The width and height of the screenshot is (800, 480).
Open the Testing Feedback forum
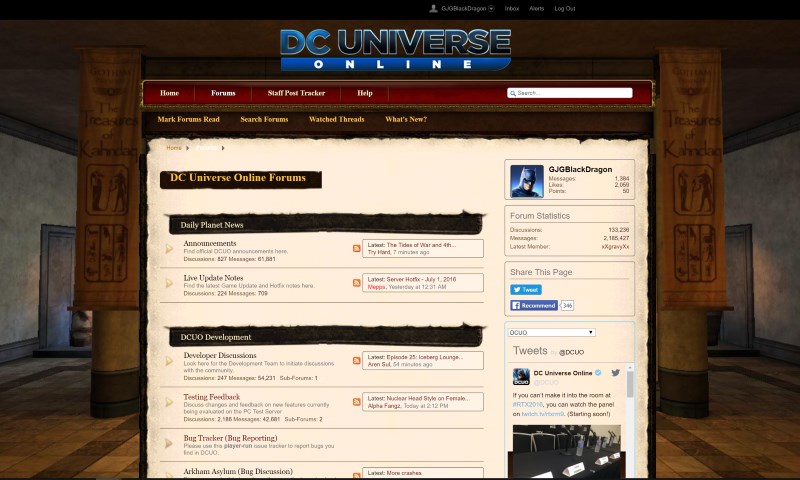point(212,397)
